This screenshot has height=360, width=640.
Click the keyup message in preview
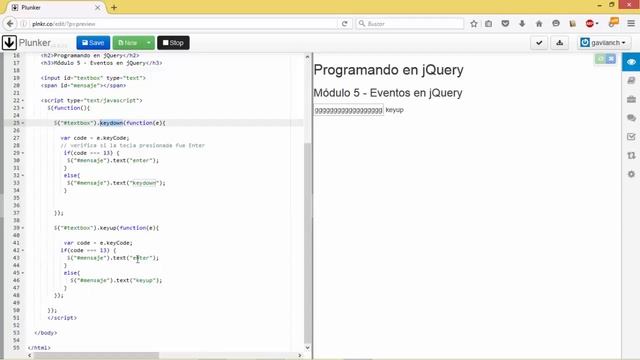[394, 110]
